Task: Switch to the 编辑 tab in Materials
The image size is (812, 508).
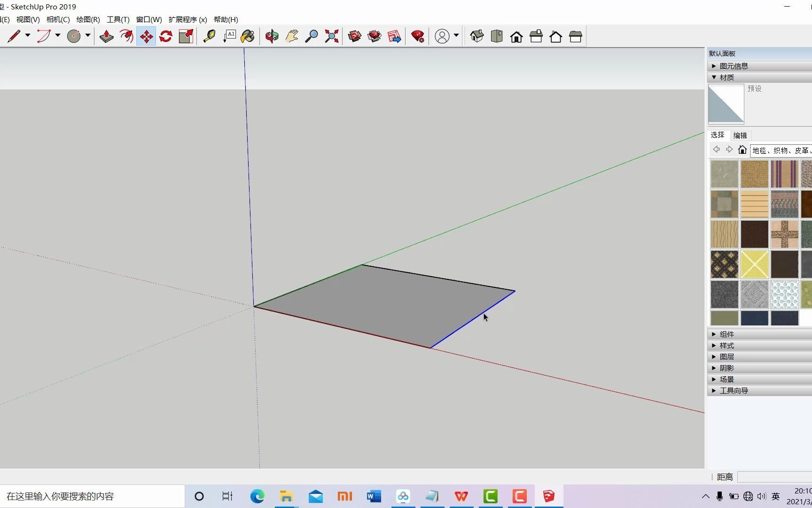Action: (740, 135)
